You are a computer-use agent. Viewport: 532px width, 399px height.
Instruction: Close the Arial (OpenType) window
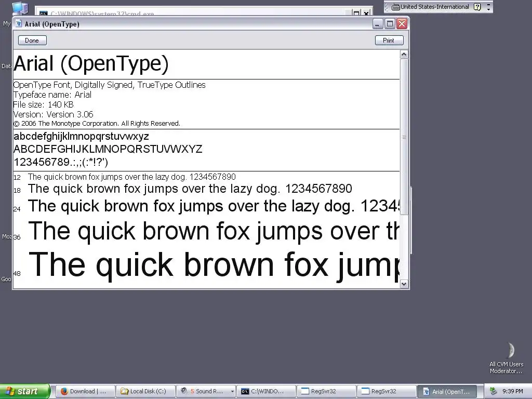coord(402,24)
